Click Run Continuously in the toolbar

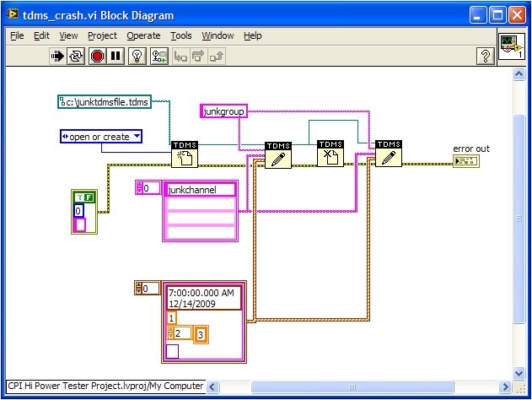pyautogui.click(x=78, y=56)
